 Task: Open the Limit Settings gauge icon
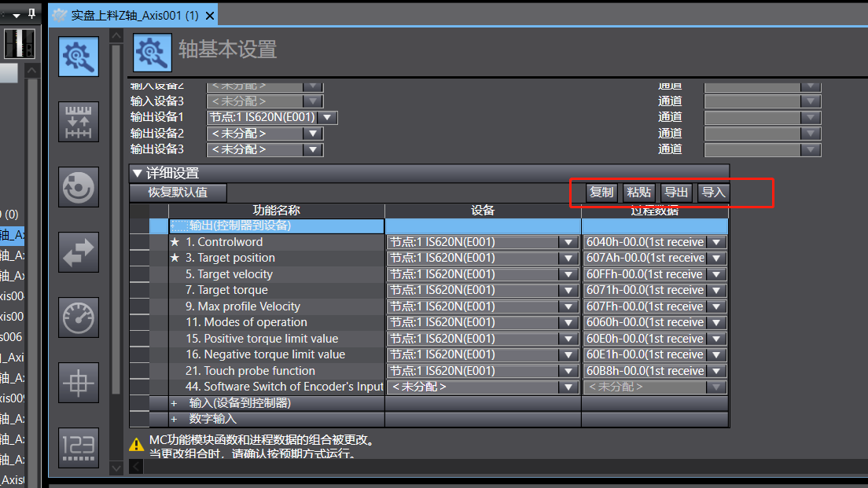79,317
